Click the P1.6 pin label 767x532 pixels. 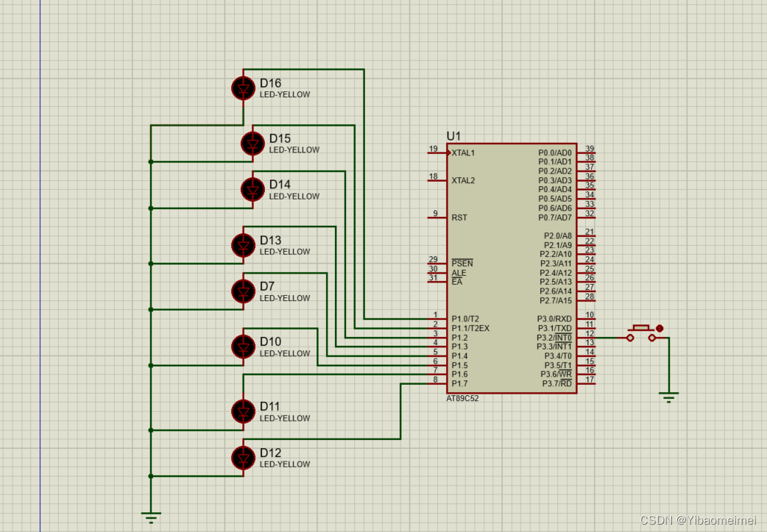pos(459,374)
